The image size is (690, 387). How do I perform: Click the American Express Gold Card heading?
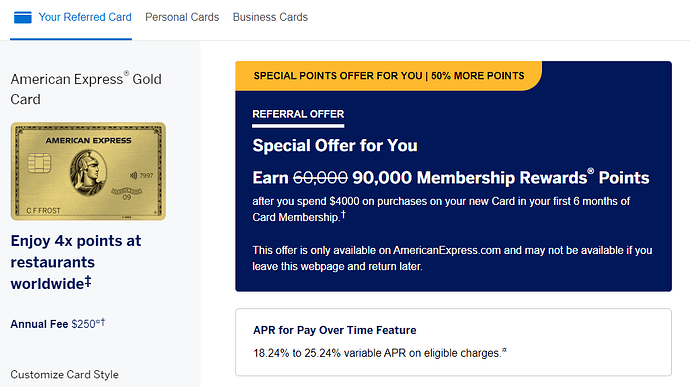point(86,89)
